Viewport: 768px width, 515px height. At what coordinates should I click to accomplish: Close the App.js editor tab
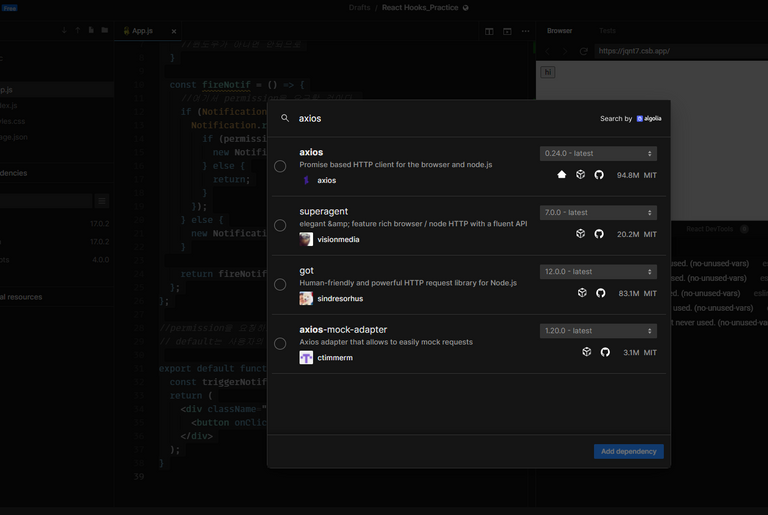tap(174, 31)
